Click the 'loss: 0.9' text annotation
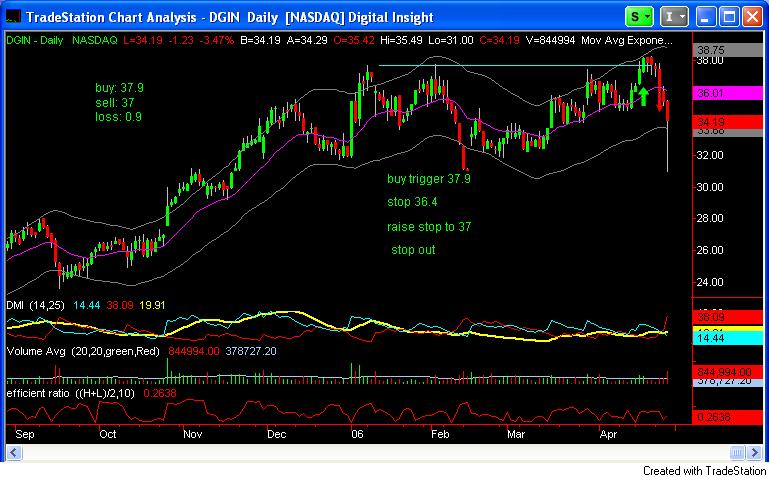Viewport: 769px width, 477px height. (118, 117)
